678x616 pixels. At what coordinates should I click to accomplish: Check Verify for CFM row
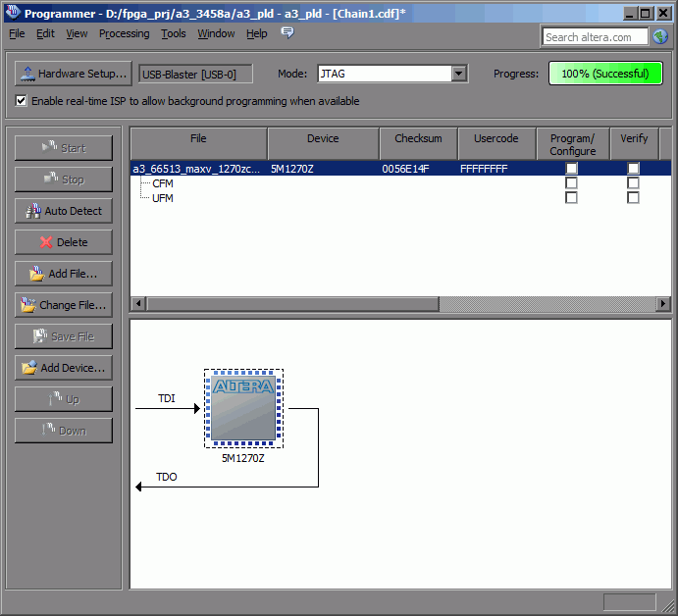click(x=633, y=182)
